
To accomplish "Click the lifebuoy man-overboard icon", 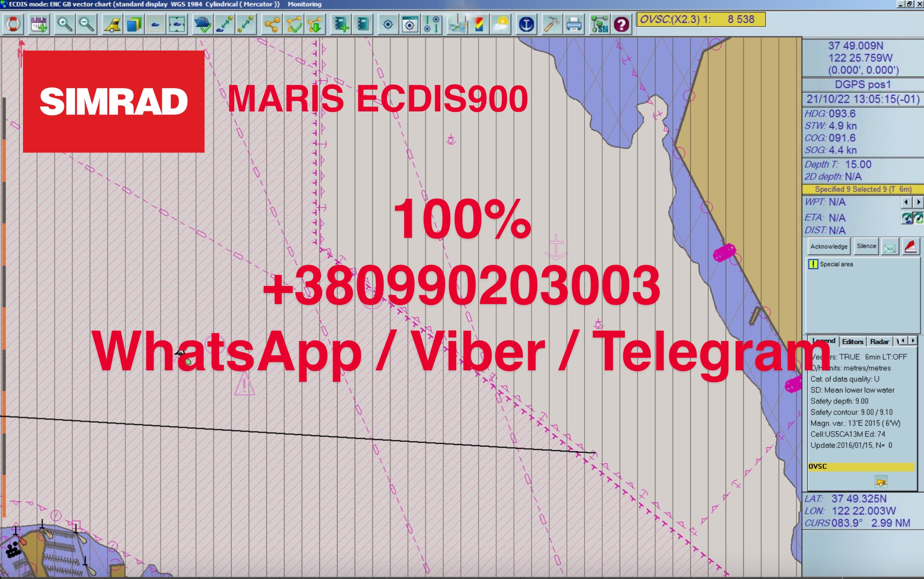I will pos(14,25).
